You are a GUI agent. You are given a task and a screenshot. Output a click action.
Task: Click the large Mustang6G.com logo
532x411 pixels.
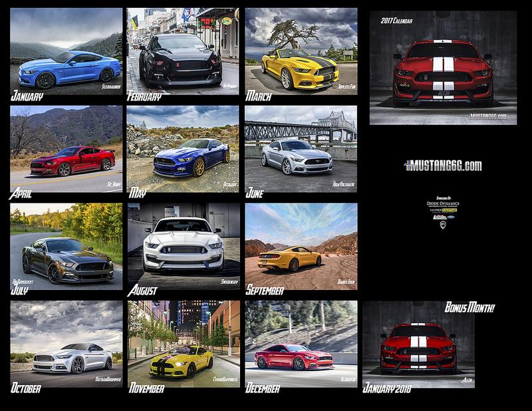443,166
